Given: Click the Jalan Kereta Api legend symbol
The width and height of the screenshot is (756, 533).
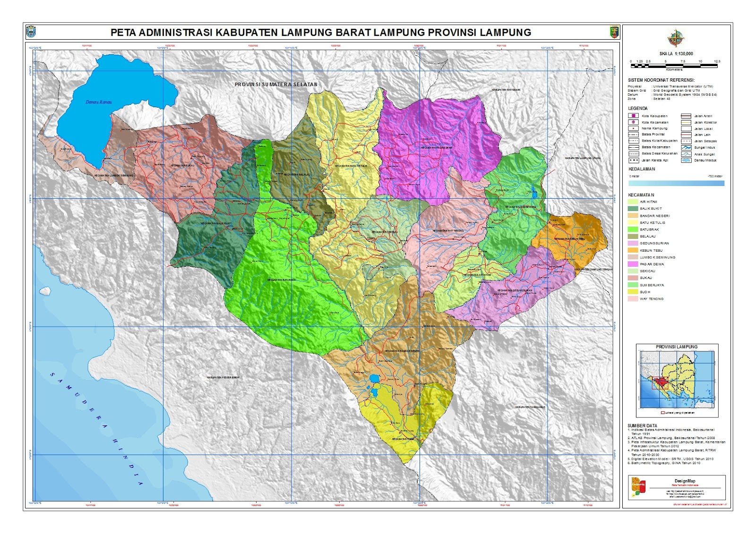Looking at the screenshot, I should pyautogui.click(x=633, y=161).
